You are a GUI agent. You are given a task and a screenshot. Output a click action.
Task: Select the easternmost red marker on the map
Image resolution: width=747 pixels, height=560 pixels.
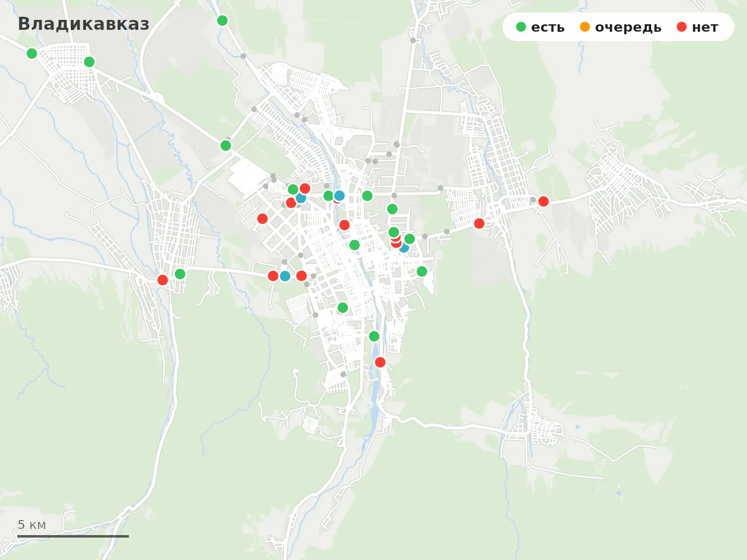543,201
